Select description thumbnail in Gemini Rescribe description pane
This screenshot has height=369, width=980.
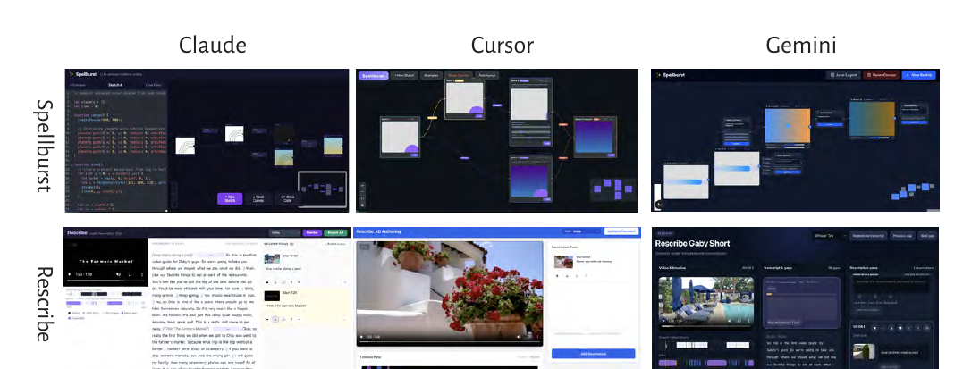863,351
